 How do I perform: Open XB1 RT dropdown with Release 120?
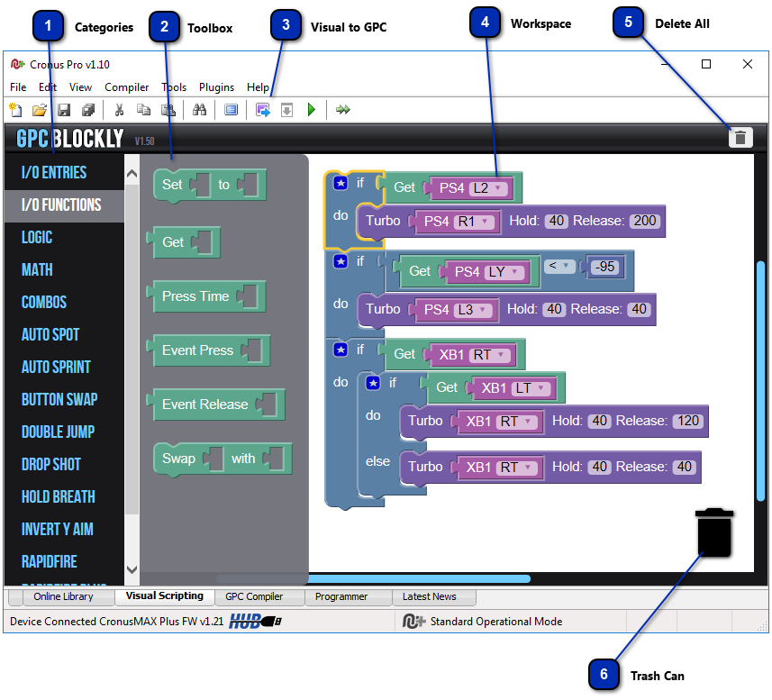point(516,422)
